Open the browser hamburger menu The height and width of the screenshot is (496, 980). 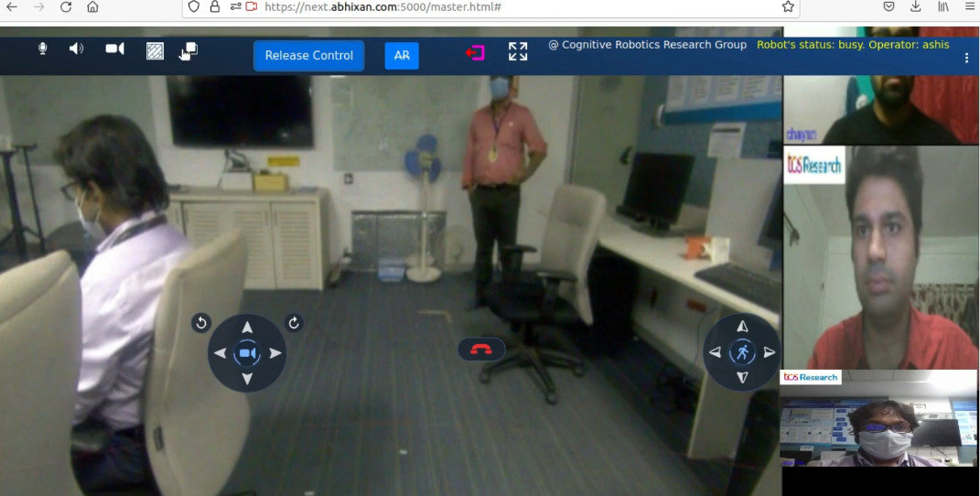(x=970, y=6)
